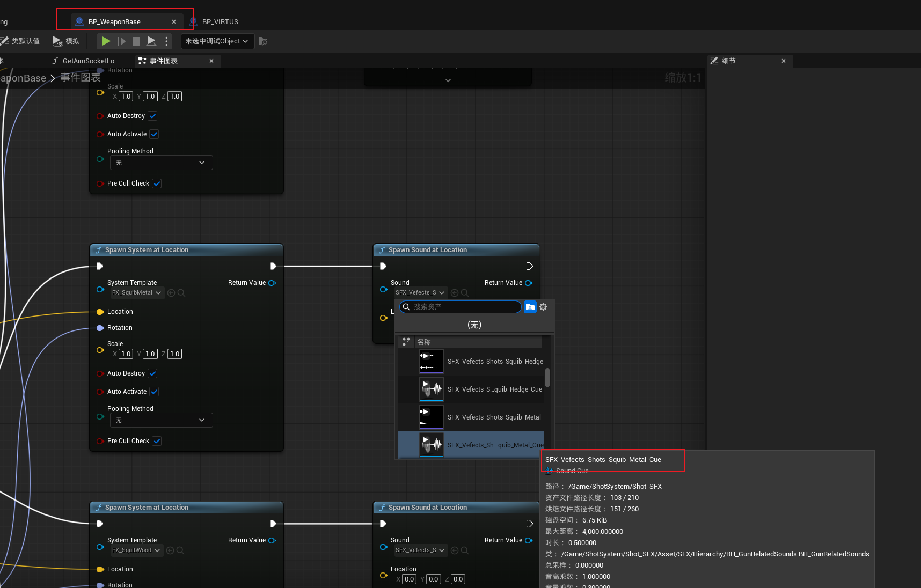The image size is (921, 588).
Task: Click the frame skip button in toolbar
Action: (121, 41)
